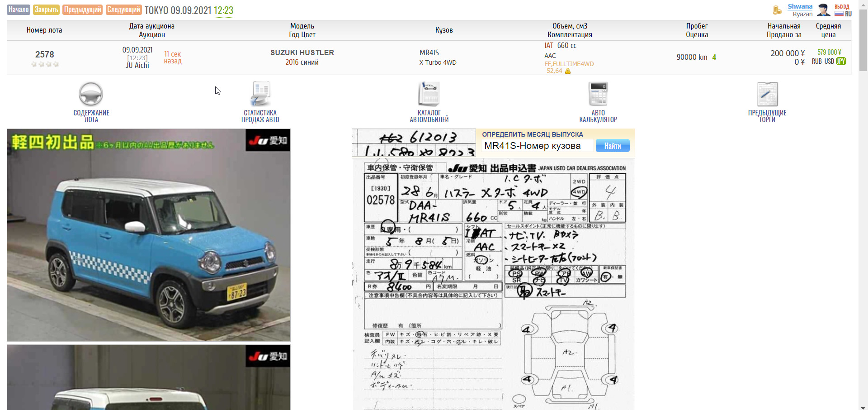Open the first blue Suzuki Hustler photo
Image resolution: width=868 pixels, height=410 pixels.
(148, 235)
